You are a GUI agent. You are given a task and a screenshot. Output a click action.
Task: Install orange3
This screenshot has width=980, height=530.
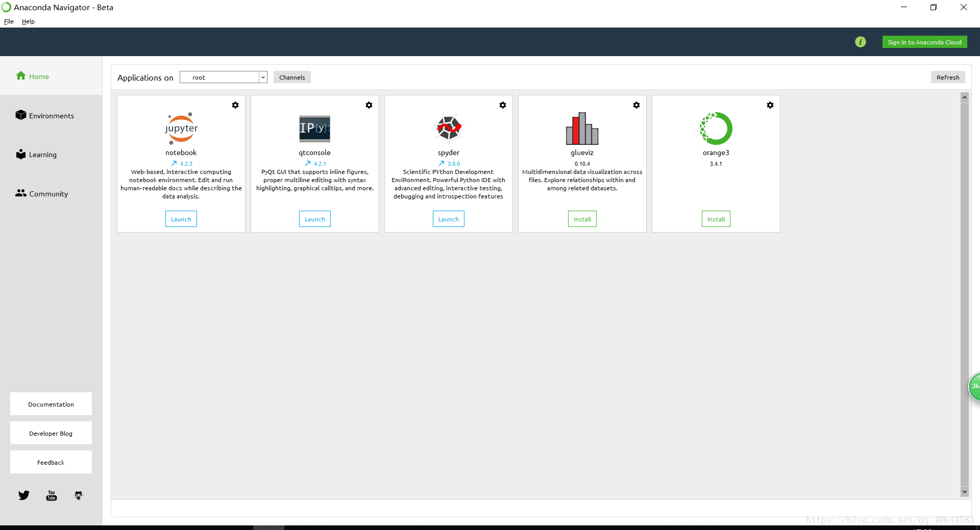tap(716, 219)
